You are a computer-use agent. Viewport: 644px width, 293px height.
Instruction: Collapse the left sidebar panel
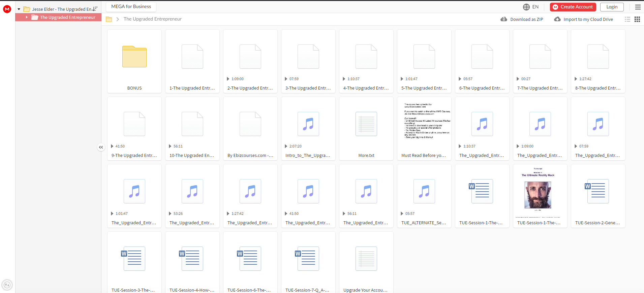click(x=101, y=147)
